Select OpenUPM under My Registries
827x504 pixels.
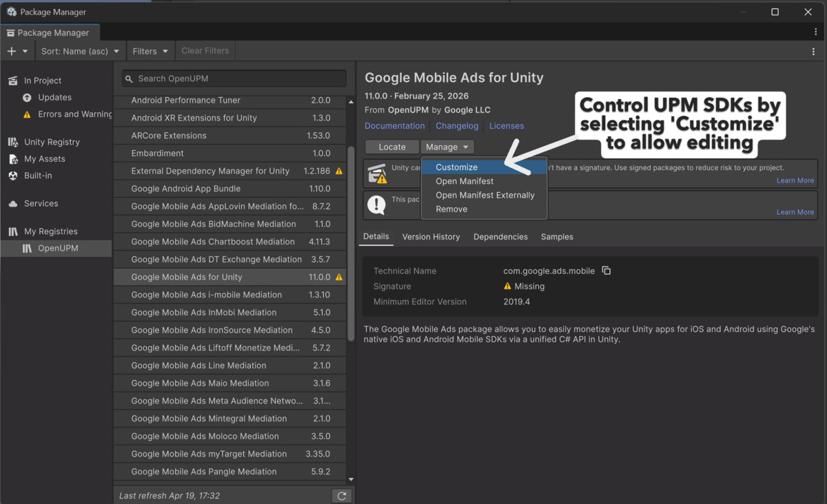tap(56, 249)
